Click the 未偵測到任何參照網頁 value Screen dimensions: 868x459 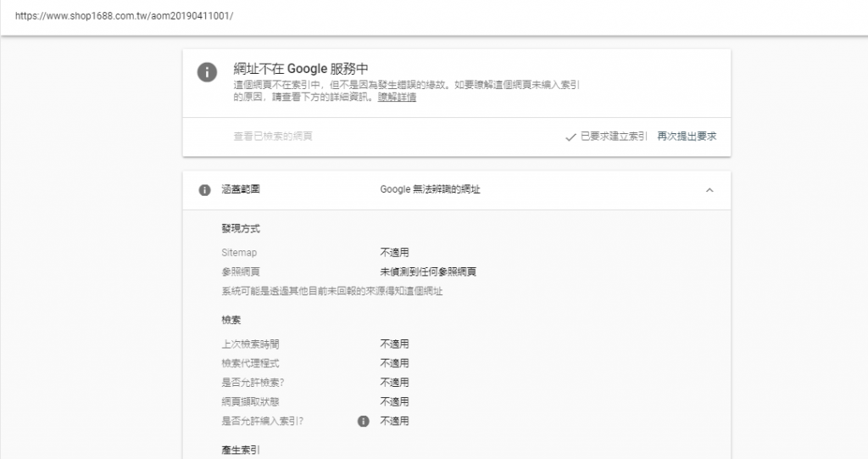coord(428,271)
